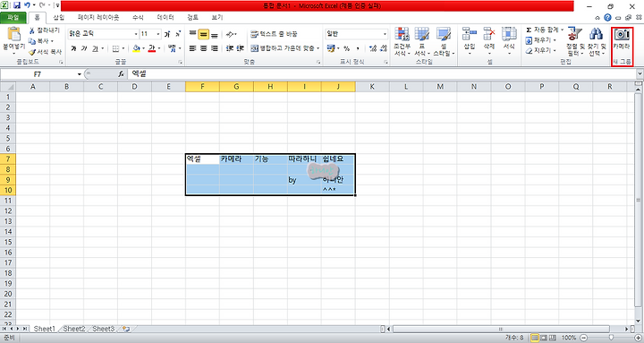Viewport: 644px width, 343px height.
Task: Click the Sort & Filter (정렬 및 필터) icon
Action: (575, 34)
